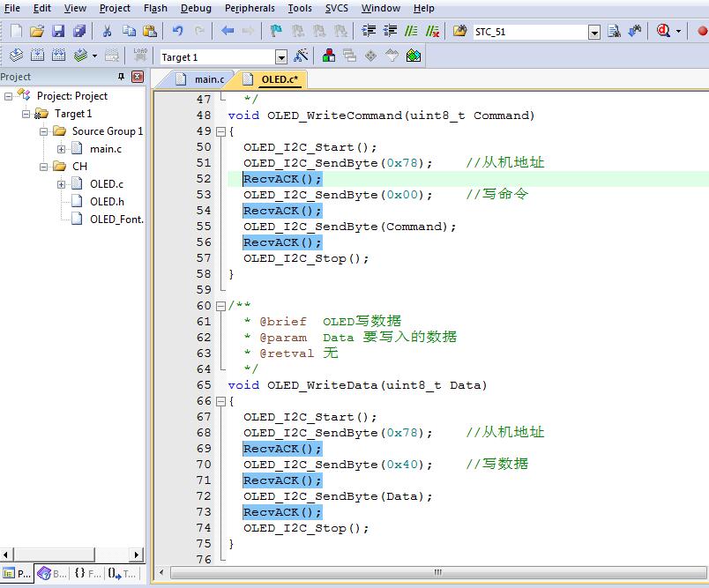Image resolution: width=709 pixels, height=588 pixels.
Task: Click the Start Debug Session icon
Action: pyautogui.click(x=662, y=31)
